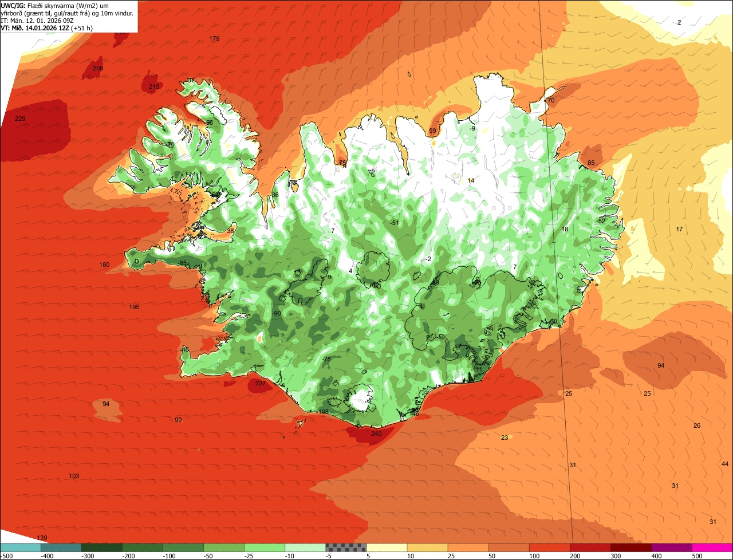Click the light teal -500 to -400 legend swatch
The image size is (733, 560).
click(x=20, y=547)
